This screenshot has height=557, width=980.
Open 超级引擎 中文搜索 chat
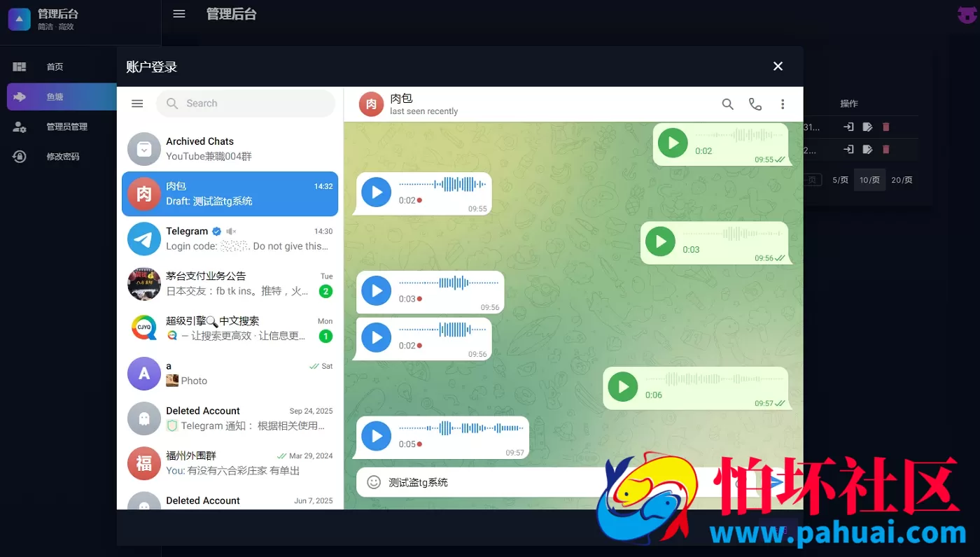230,328
